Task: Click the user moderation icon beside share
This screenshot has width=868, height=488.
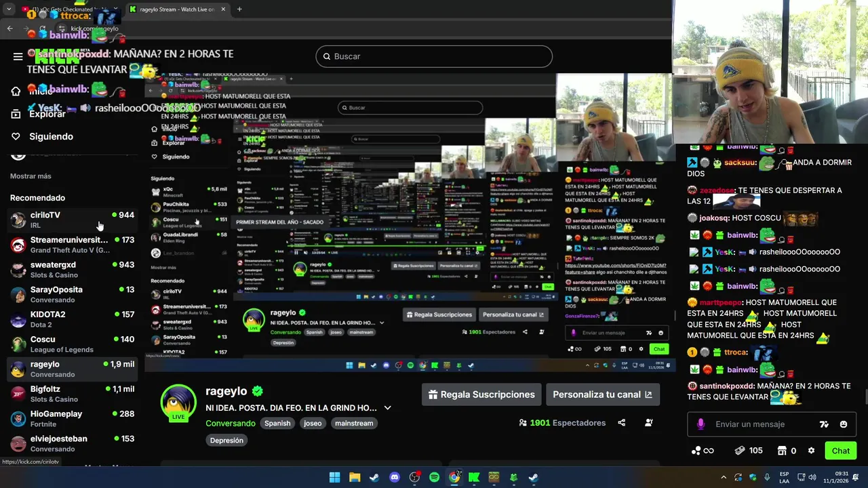Action: (649, 423)
